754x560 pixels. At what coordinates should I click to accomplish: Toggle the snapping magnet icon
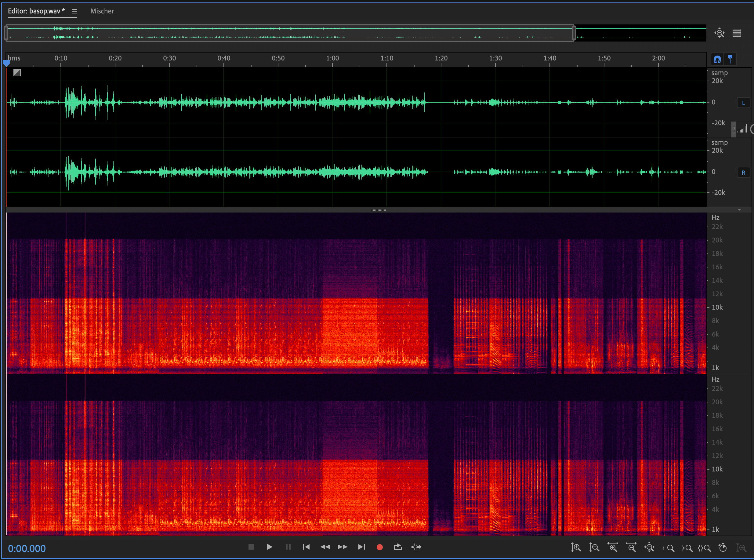pos(717,59)
